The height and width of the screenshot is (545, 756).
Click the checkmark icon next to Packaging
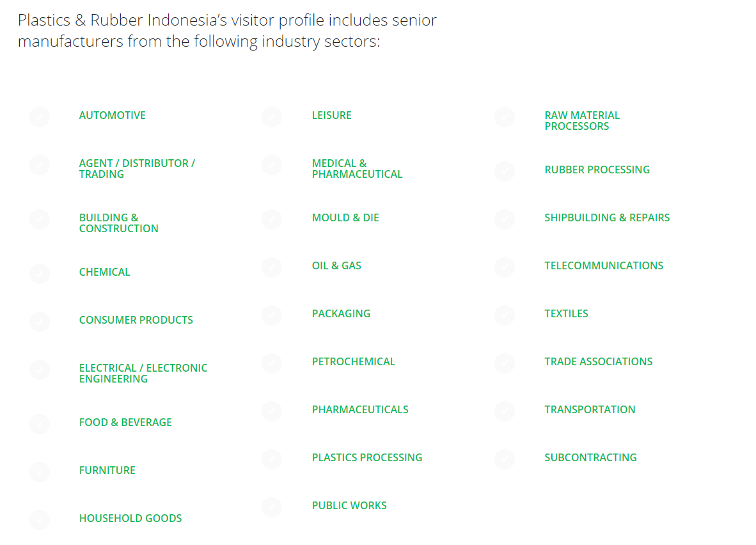tap(272, 315)
